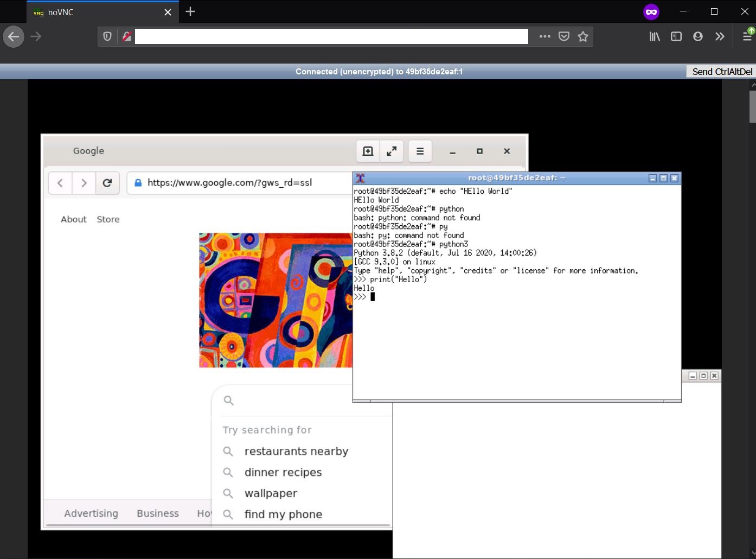The height and width of the screenshot is (559, 756).
Task: Go forward in the Google window
Action: click(x=84, y=183)
